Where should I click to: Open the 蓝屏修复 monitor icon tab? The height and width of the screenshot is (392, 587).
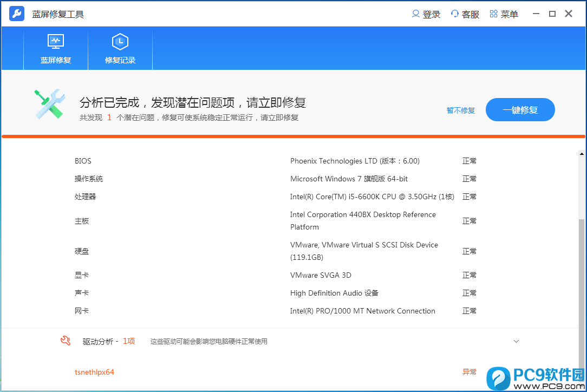[x=56, y=48]
